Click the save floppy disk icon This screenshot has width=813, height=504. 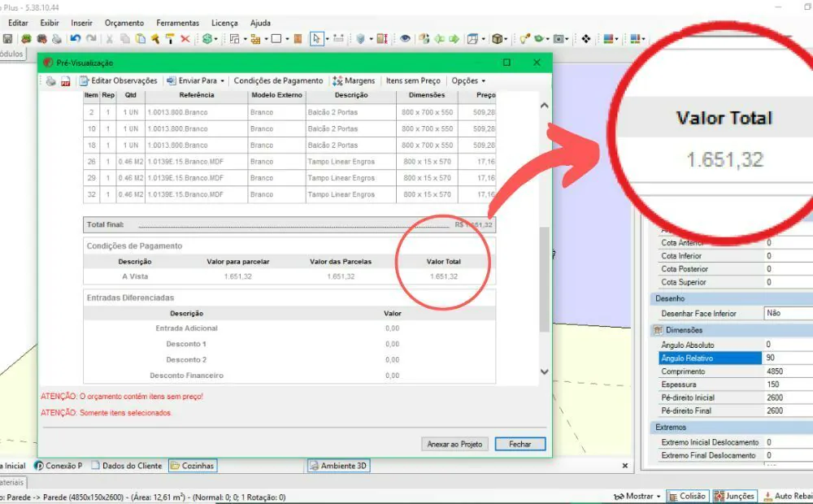click(7, 38)
